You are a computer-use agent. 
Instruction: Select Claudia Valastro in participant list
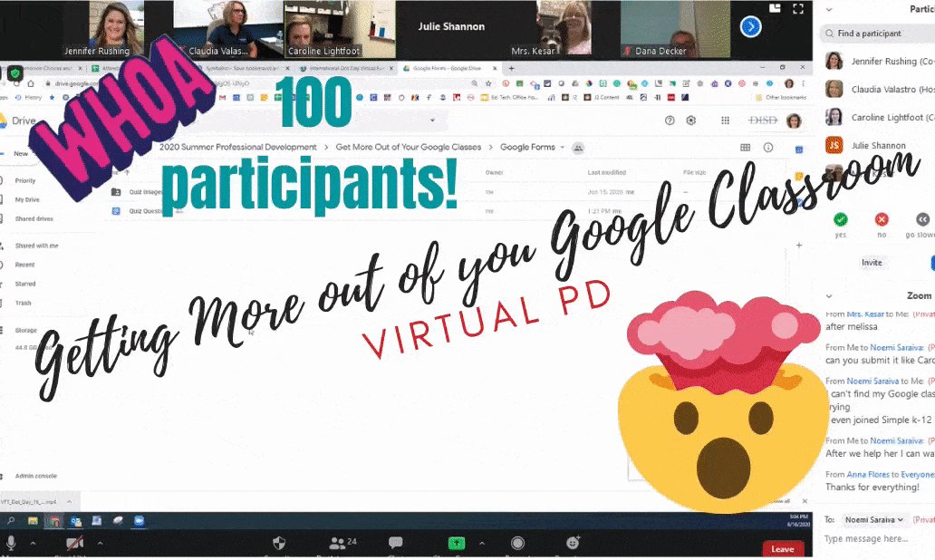click(x=878, y=89)
